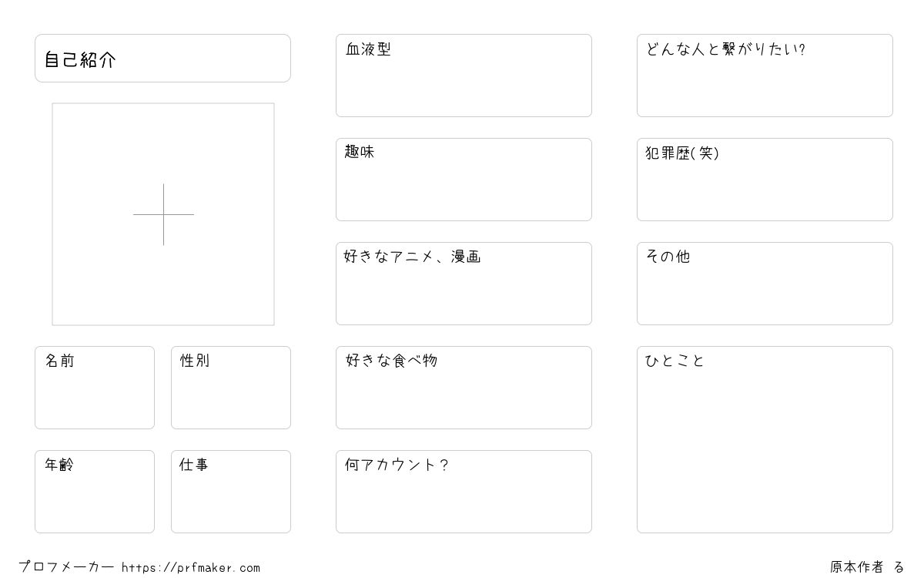Select the 好きな食べ物 box
This screenshot has width=924, height=578.
464,388
